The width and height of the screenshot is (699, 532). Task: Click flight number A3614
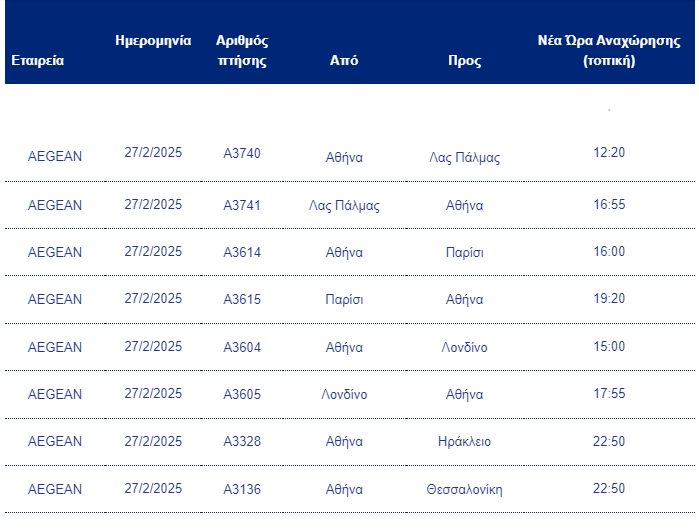(242, 252)
